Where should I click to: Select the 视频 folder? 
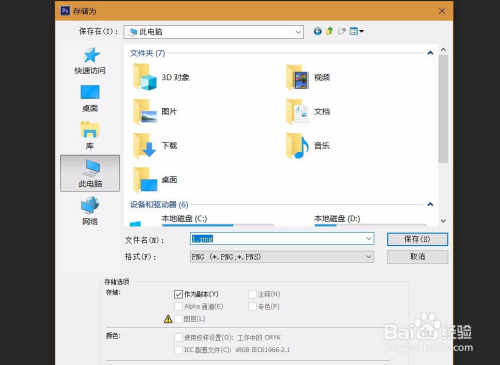click(308, 77)
